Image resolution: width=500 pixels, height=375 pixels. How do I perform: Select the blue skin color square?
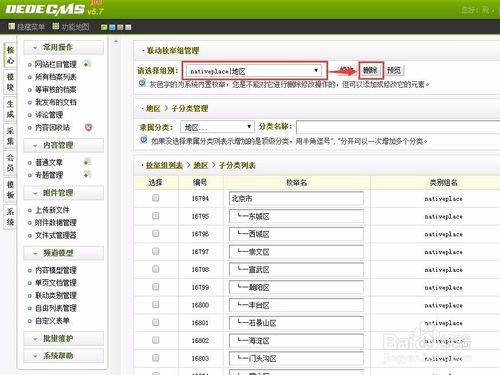pos(112,27)
